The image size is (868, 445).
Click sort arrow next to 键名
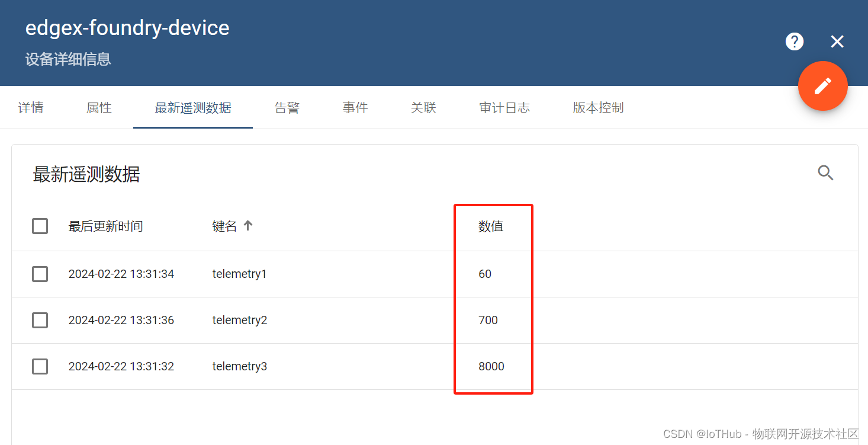pos(248,225)
